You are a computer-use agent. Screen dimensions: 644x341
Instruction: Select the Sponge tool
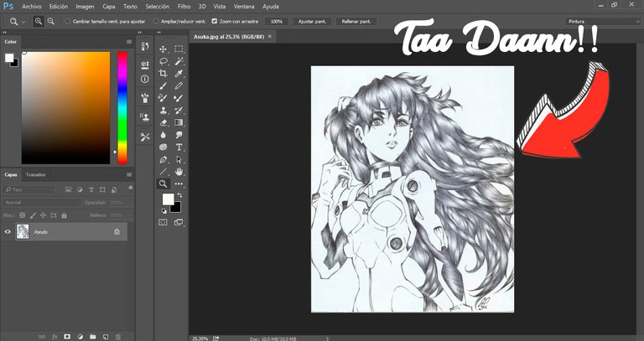click(163, 147)
